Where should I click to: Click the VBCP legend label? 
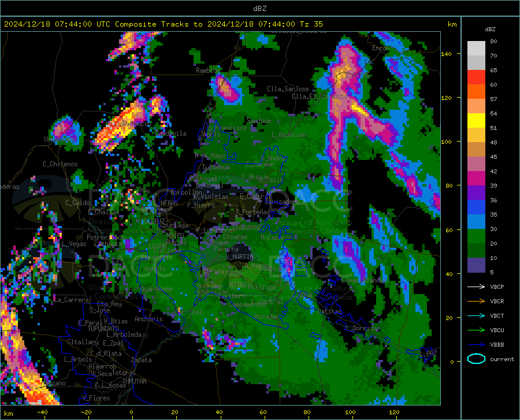(x=497, y=287)
